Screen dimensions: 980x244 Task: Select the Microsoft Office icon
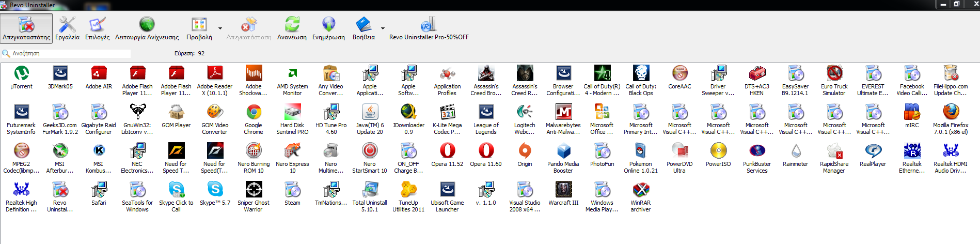coord(602,112)
